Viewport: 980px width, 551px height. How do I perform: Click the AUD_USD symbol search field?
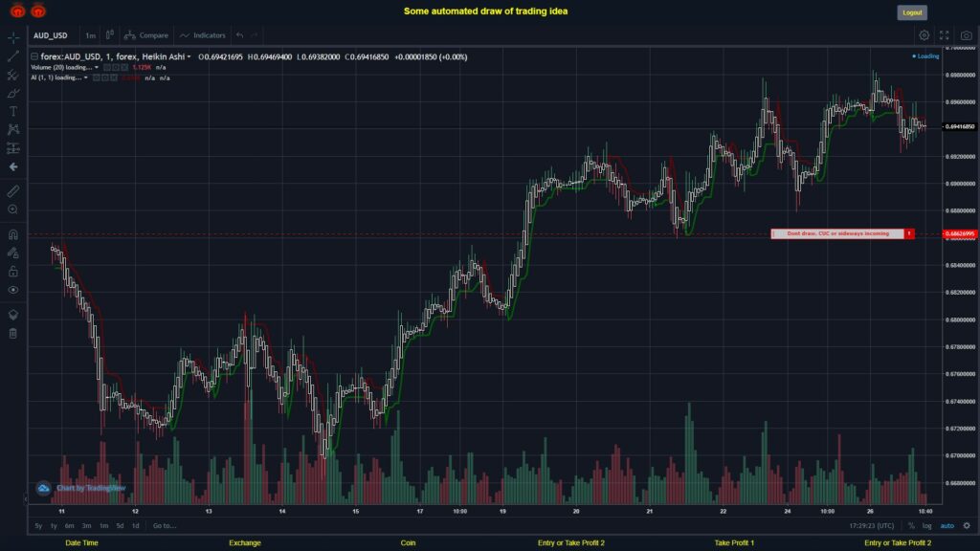(51, 35)
